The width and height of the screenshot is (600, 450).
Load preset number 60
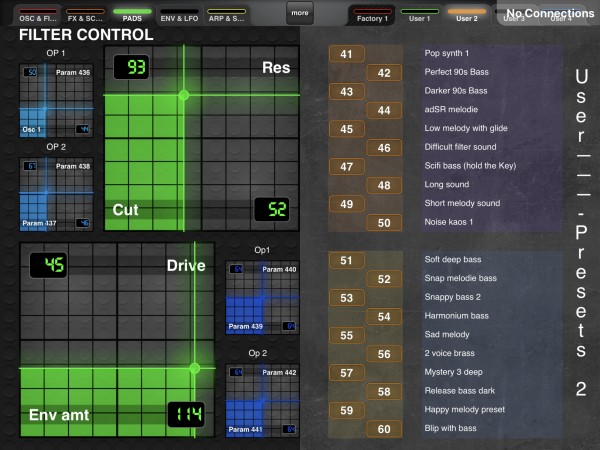pyautogui.click(x=384, y=429)
